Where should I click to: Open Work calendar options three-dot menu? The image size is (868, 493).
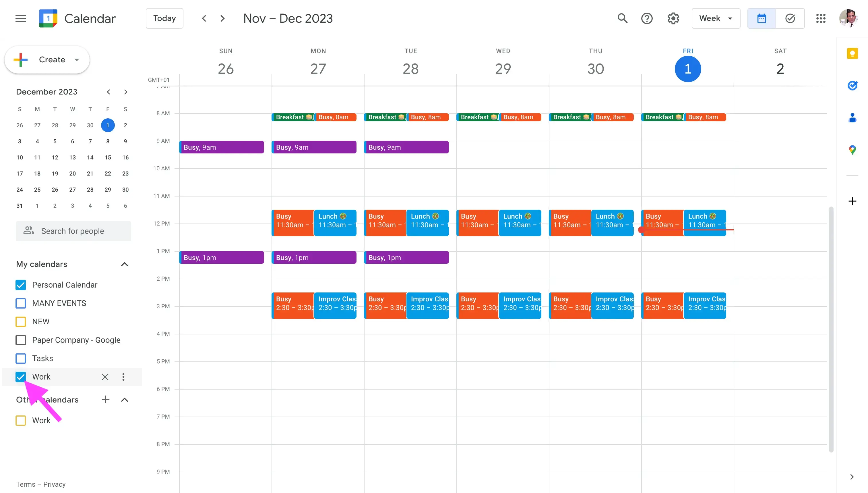(x=123, y=377)
